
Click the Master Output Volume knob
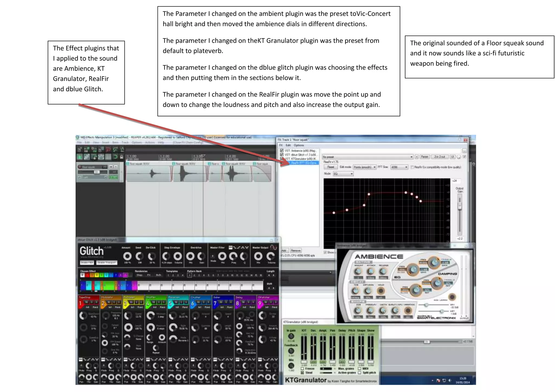pyautogui.click(x=270, y=256)
